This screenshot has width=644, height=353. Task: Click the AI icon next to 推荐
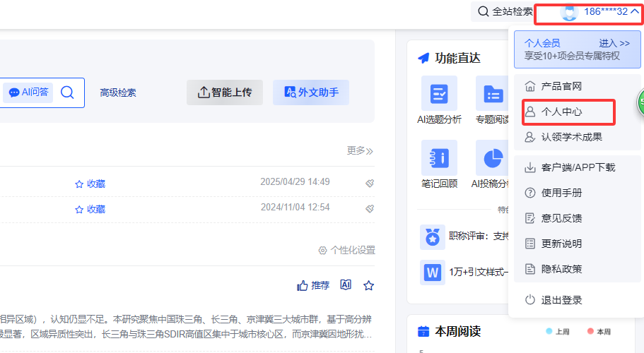(x=346, y=285)
